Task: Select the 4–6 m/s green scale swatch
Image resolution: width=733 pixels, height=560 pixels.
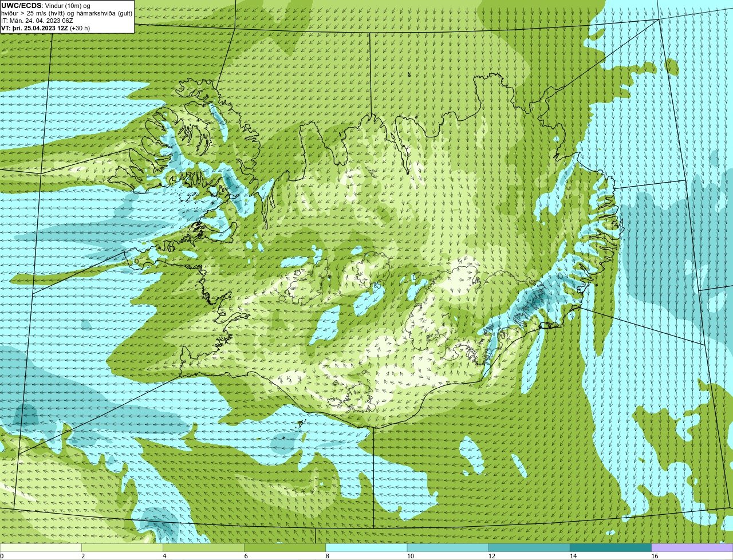Action: (x=203, y=548)
